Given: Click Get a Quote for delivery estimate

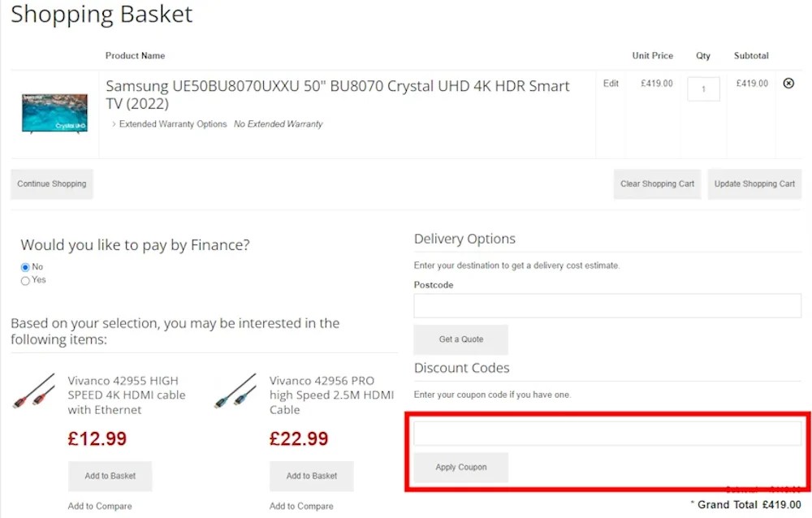Looking at the screenshot, I should coord(460,339).
